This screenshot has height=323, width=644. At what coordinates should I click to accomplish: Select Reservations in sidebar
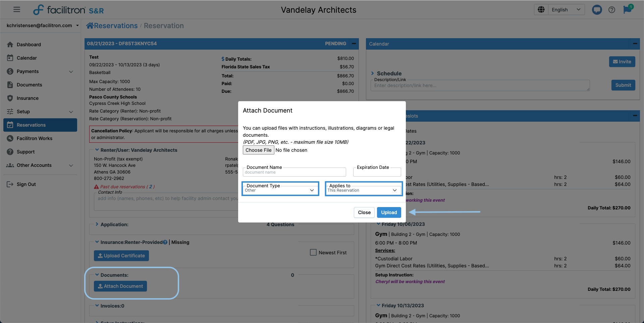tap(40, 125)
